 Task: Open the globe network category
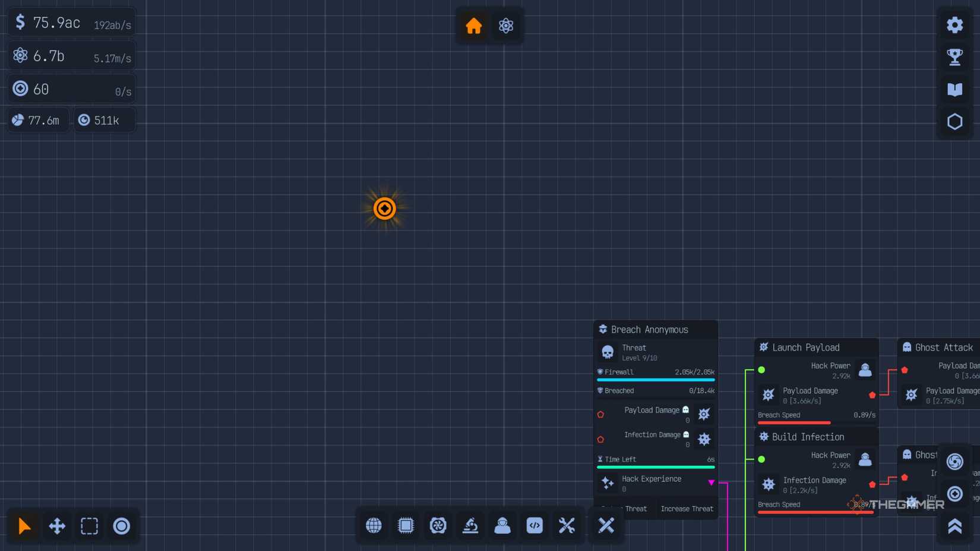[x=374, y=525]
